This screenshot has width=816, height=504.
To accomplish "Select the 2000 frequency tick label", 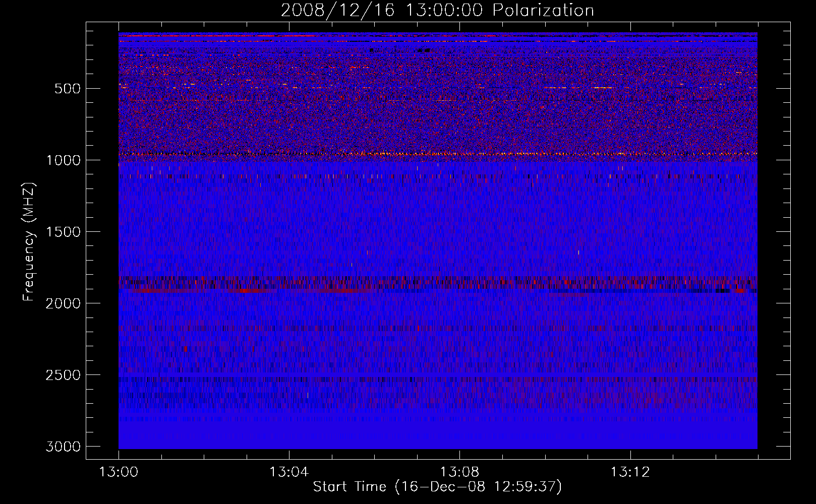I will pyautogui.click(x=63, y=303).
